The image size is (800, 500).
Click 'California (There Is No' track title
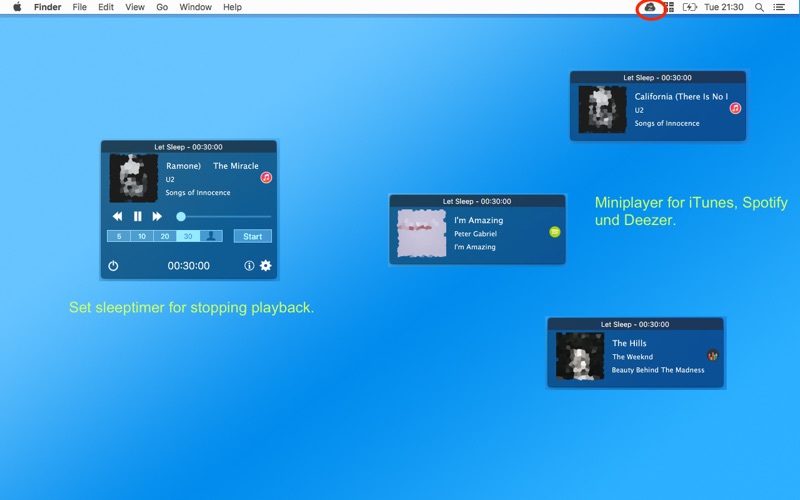coord(681,96)
